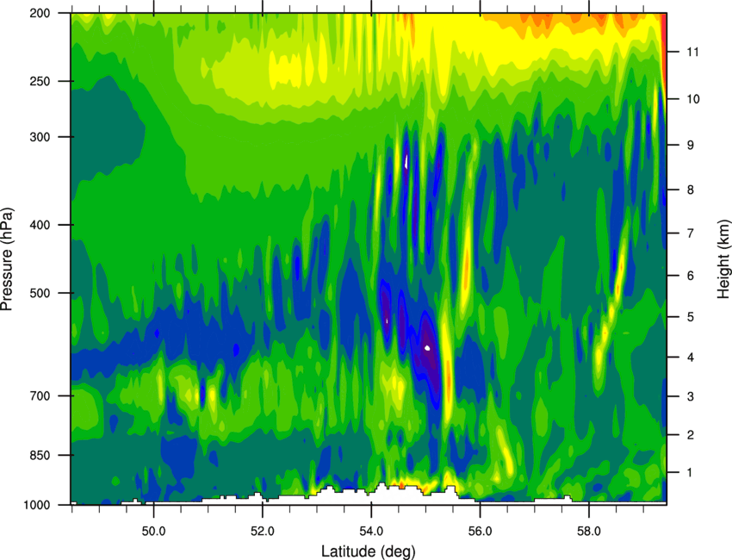The width and height of the screenshot is (732, 560).
Task: Pick the 10 km height label
Action: [x=692, y=99]
